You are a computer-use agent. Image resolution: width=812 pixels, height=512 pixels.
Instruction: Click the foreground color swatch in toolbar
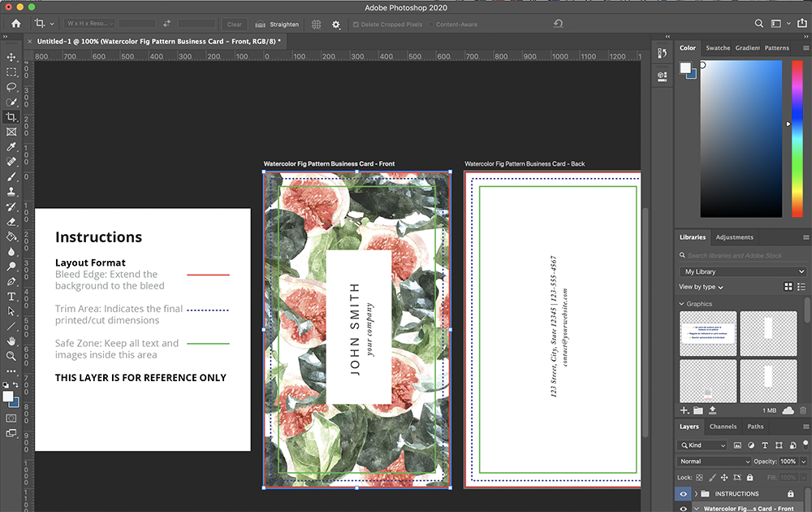(8, 397)
